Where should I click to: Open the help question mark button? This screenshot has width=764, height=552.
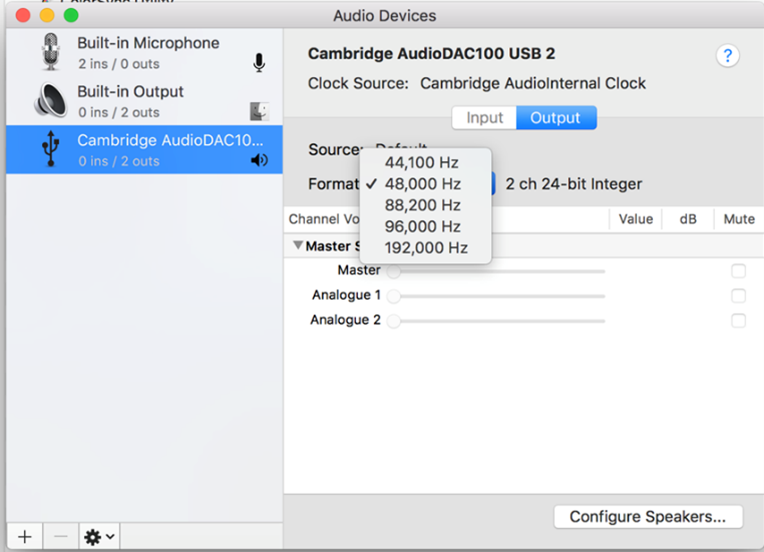tap(727, 56)
